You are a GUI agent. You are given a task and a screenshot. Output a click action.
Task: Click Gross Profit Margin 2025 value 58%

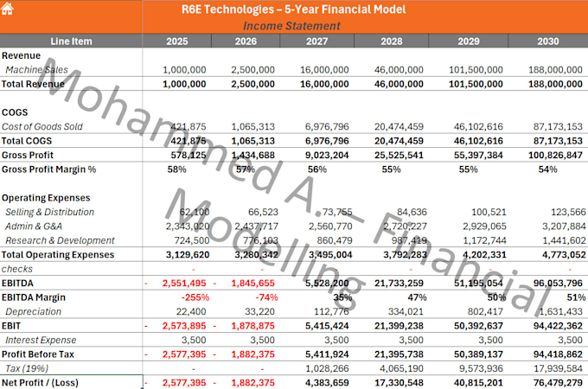[176, 169]
